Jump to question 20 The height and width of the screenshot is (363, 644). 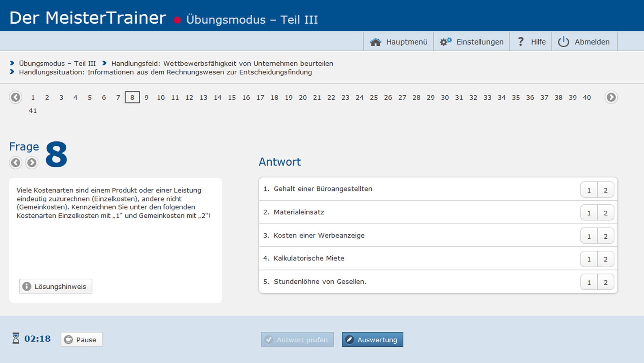coord(303,97)
